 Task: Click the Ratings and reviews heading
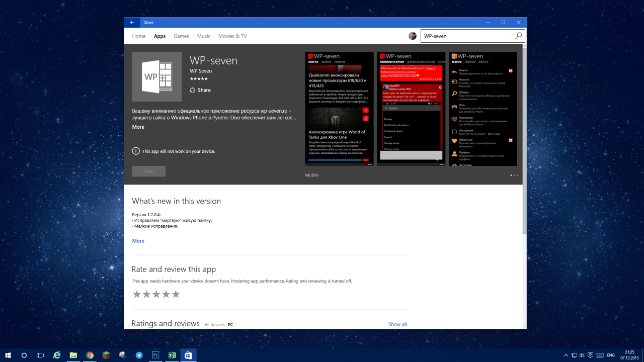click(x=166, y=323)
